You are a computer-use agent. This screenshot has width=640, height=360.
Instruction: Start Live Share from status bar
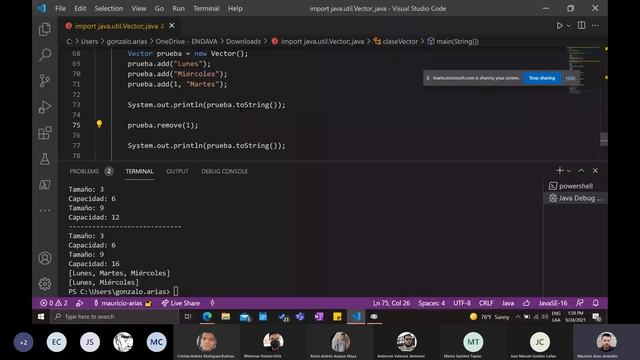pyautogui.click(x=181, y=303)
